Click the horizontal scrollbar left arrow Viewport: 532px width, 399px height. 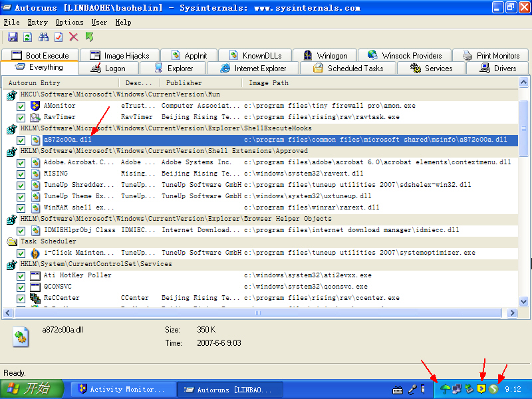point(8,313)
